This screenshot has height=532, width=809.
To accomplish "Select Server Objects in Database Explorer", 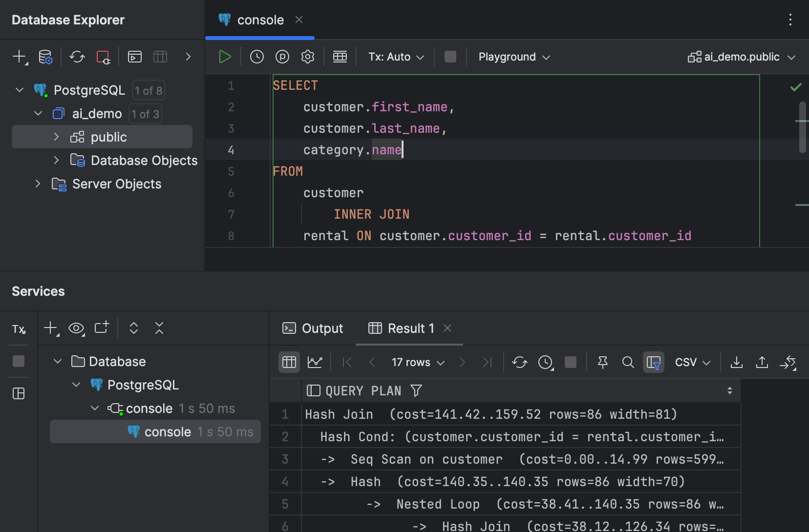I will click(x=116, y=184).
